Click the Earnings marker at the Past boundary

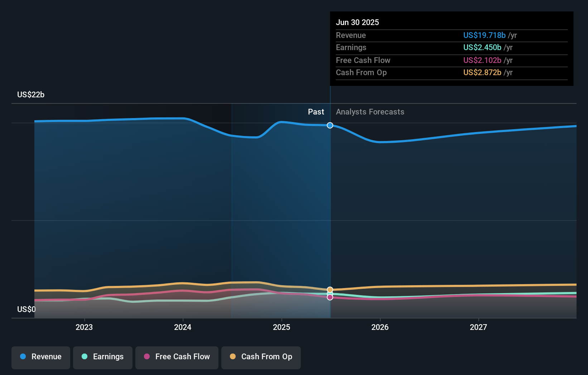point(330,293)
